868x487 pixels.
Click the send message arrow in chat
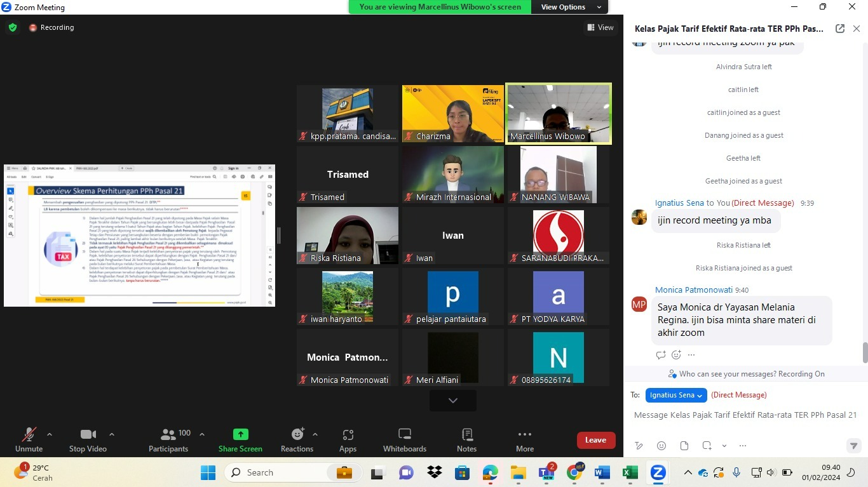click(x=853, y=446)
